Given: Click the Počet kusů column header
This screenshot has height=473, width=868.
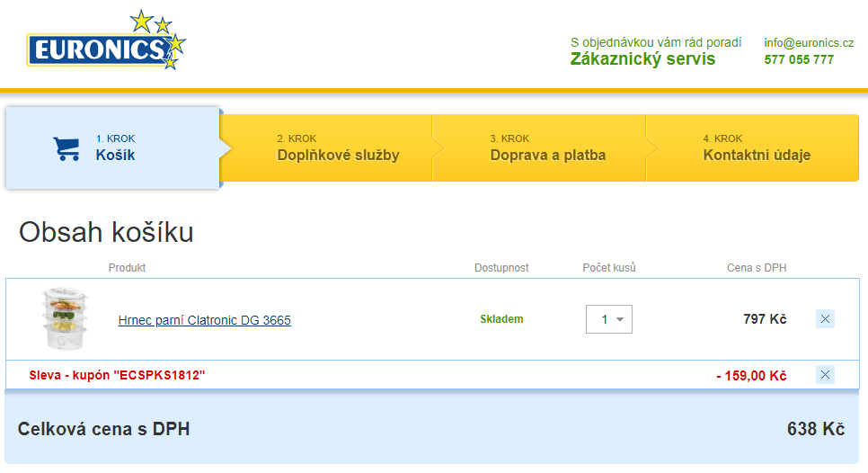Looking at the screenshot, I should 609,267.
